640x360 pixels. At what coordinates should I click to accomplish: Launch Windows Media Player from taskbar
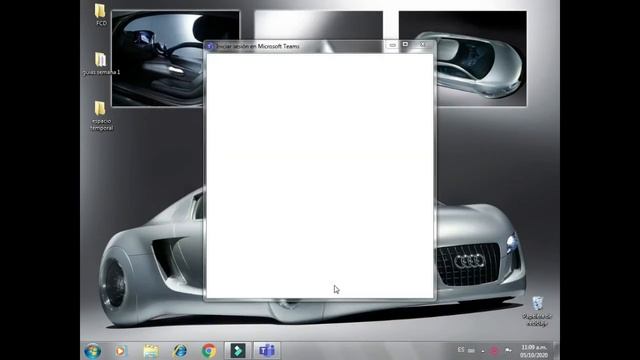120,351
